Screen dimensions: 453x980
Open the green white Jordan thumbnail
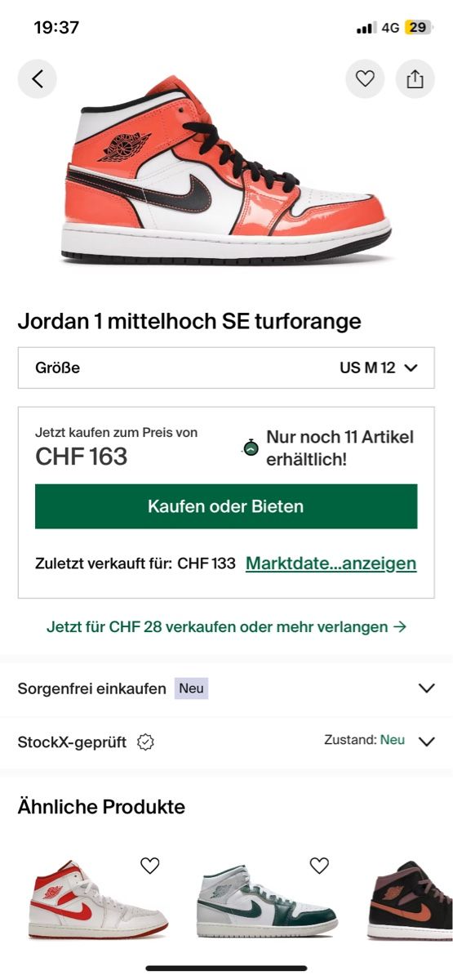pyautogui.click(x=268, y=901)
